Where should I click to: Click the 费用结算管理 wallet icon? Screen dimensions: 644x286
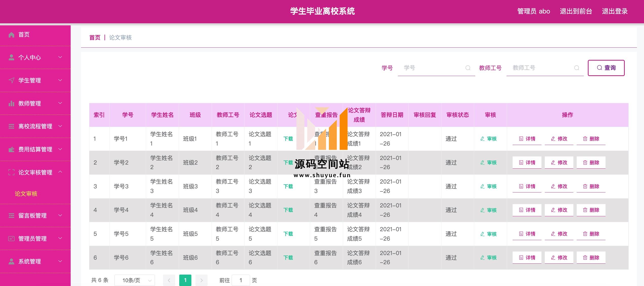[11, 149]
